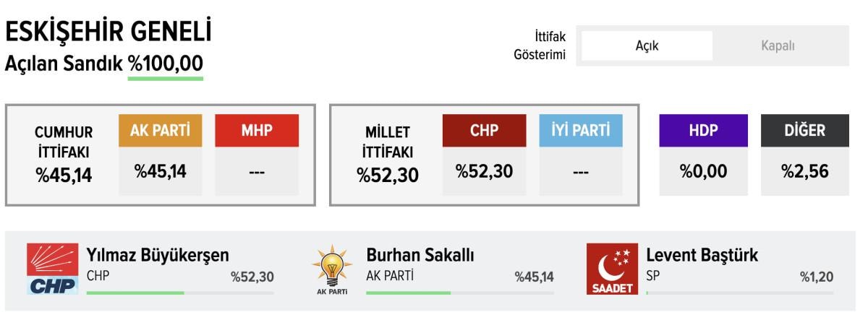Click the AK Parti lightbulb logo
Viewport: 868px width, 333px height.
[x=332, y=269]
